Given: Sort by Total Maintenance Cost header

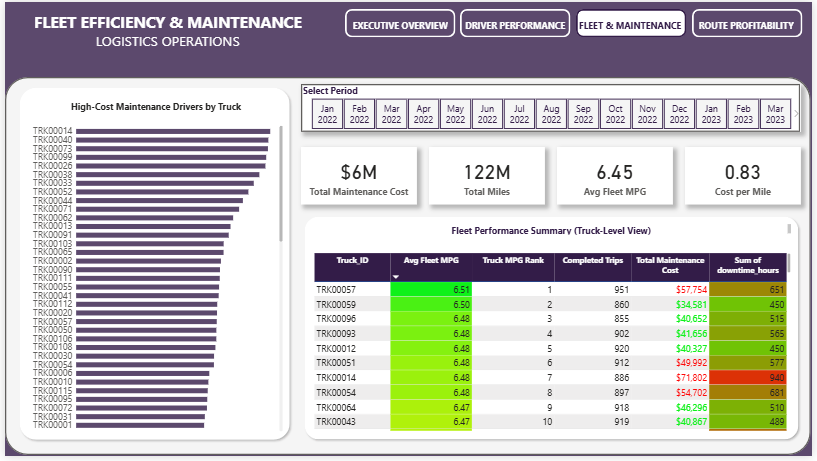Looking at the screenshot, I should click(670, 265).
